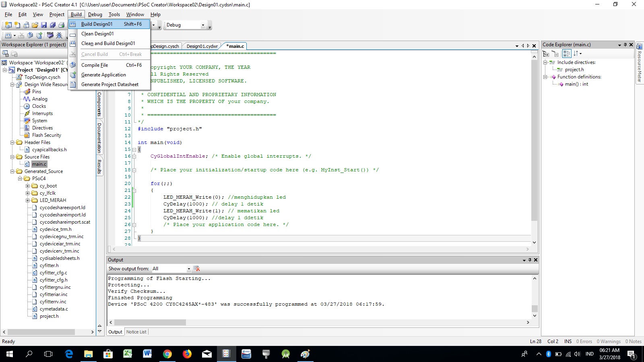Click the Print icon in toolbar
Screen dimensions: 644x362
(62, 25)
